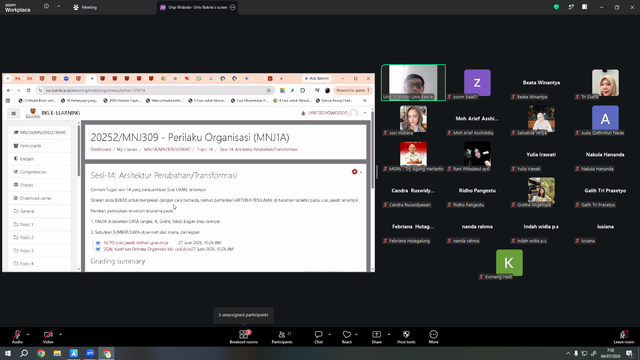Expand the Share options arrow
The height and width of the screenshot is (360, 640).
click(389, 334)
